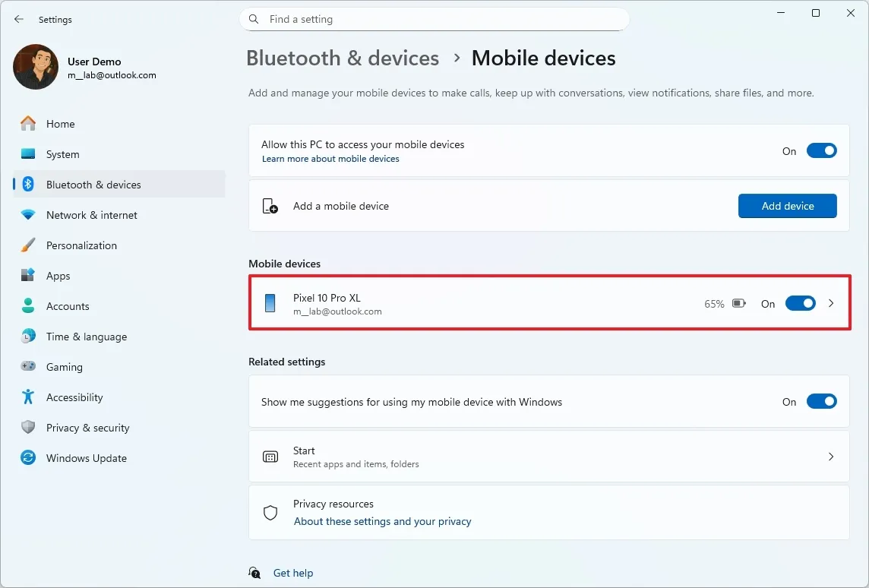Click the Add device button
869x588 pixels.
[787, 205]
